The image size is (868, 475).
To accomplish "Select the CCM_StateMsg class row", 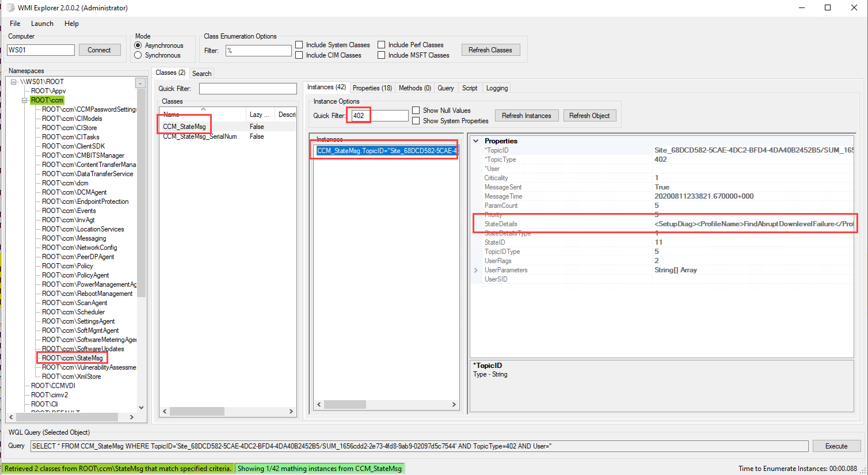I will pyautogui.click(x=228, y=127).
